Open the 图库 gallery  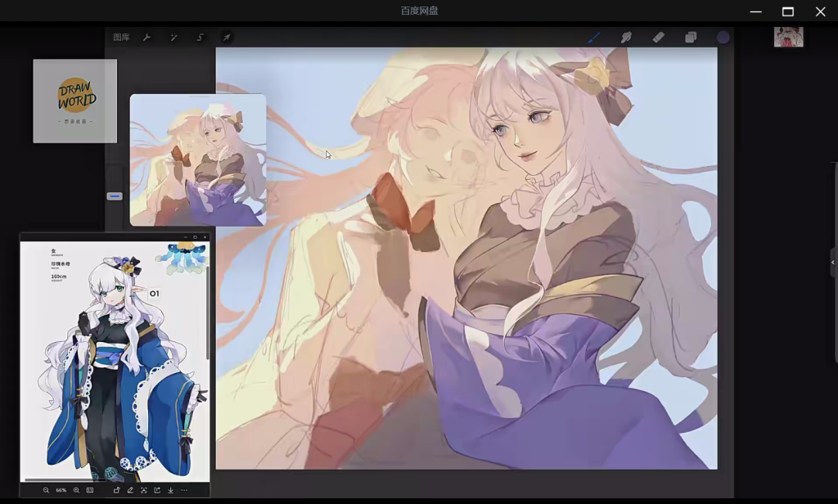tap(121, 38)
